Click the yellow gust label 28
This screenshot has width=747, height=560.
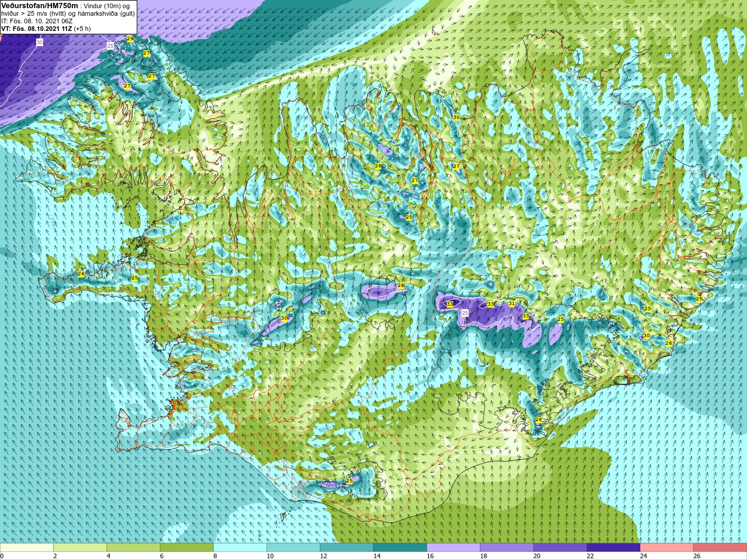[401, 286]
